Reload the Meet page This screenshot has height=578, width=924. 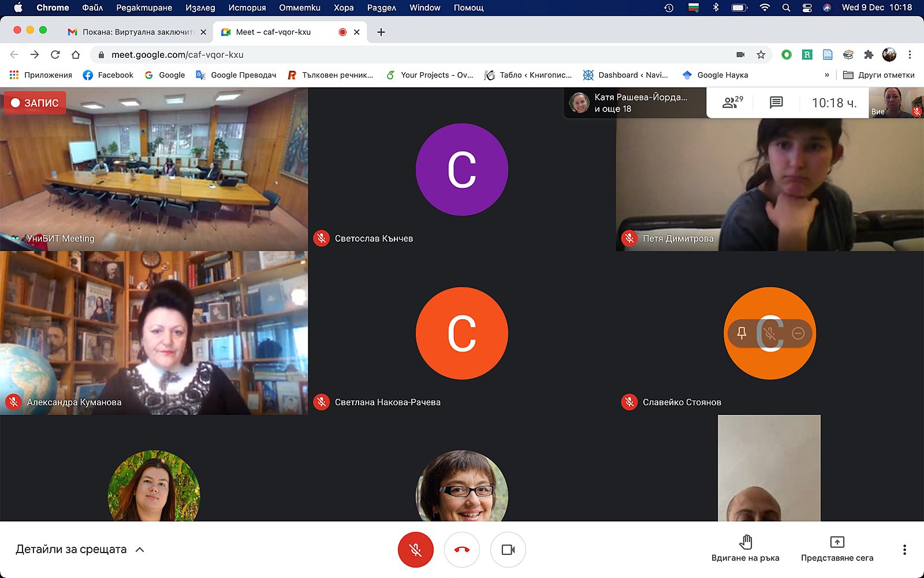(55, 55)
